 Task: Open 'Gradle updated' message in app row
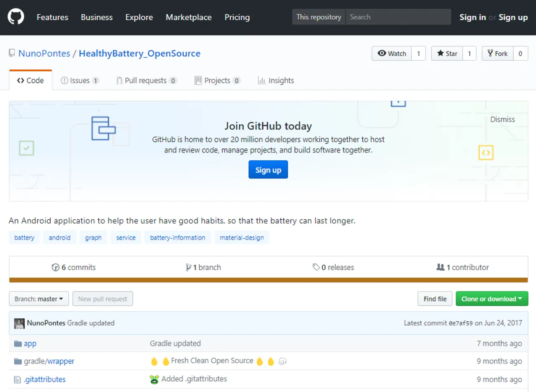tap(175, 343)
